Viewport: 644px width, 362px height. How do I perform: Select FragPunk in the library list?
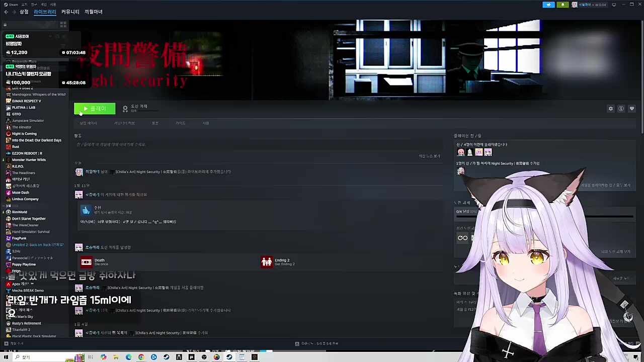point(19,238)
